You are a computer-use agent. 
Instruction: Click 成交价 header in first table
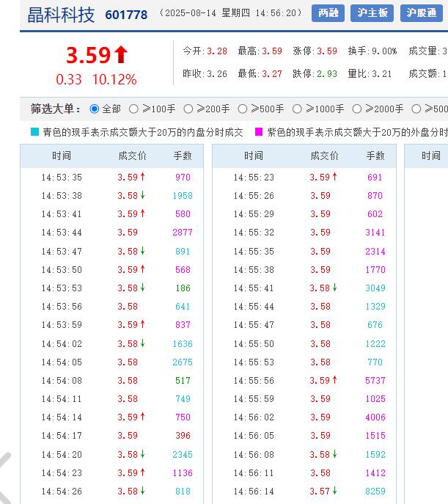(132, 156)
